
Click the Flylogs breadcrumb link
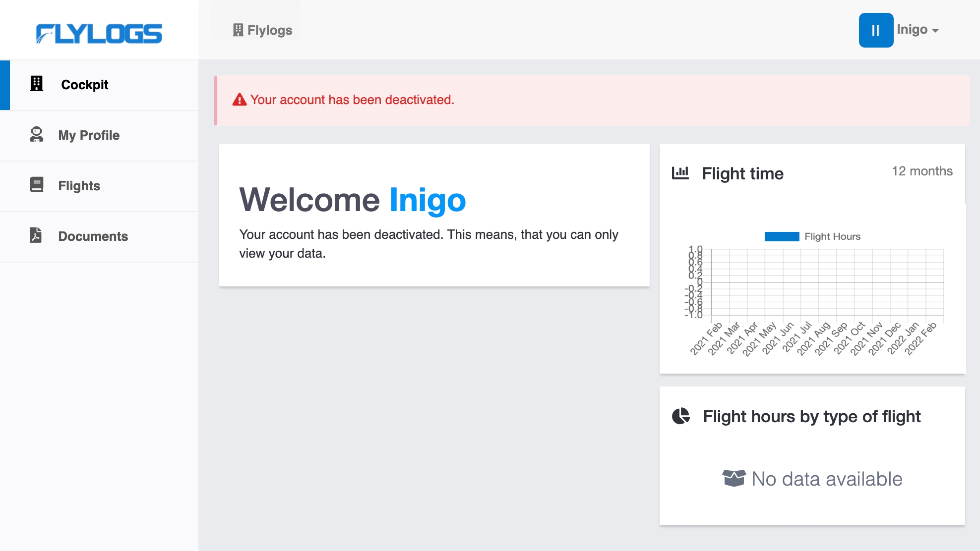(x=263, y=30)
